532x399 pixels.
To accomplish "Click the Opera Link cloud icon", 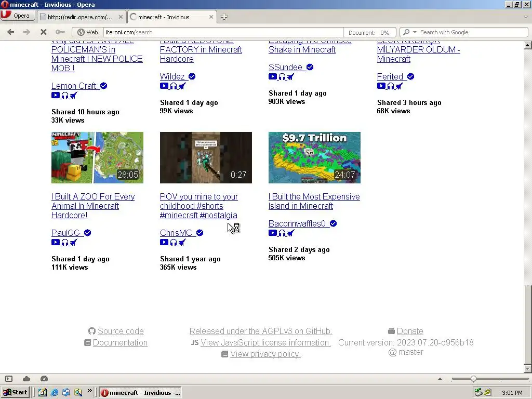I will [26, 379].
